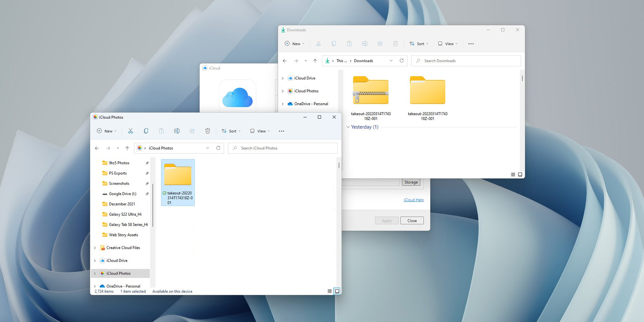
Task: Expand the Creative Cloud Files tree item
Action: [x=95, y=248]
